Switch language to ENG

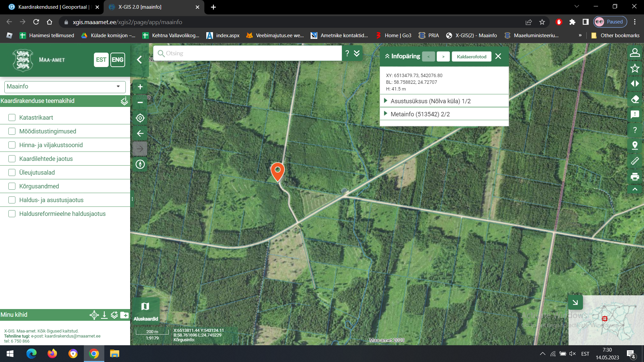pos(117,60)
